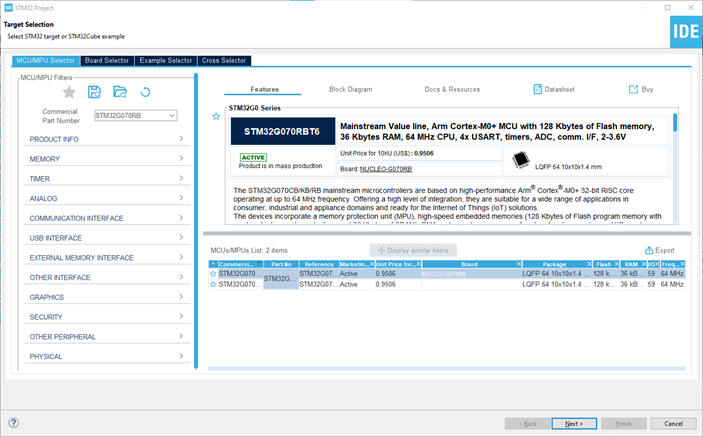Star the first MCU row with the NUCLEO-G070RB board
This screenshot has height=437, width=703.
click(x=213, y=273)
